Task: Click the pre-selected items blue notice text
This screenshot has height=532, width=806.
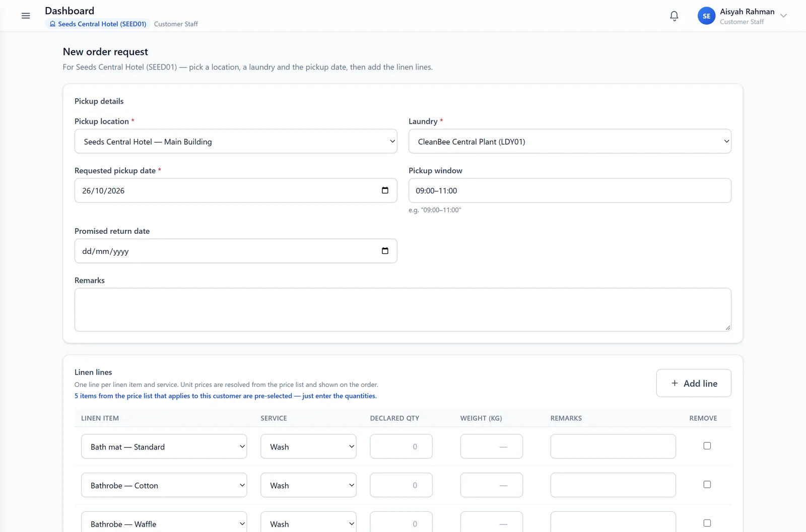Action: [x=226, y=396]
